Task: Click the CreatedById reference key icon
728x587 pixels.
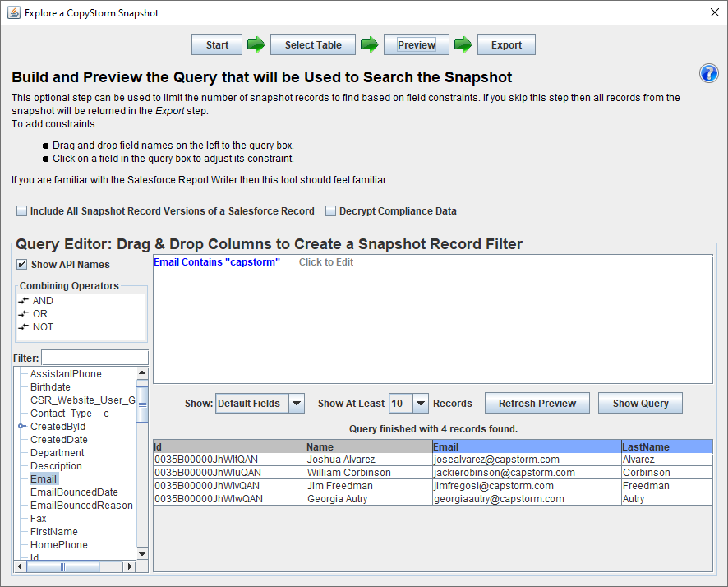Action: tap(22, 426)
